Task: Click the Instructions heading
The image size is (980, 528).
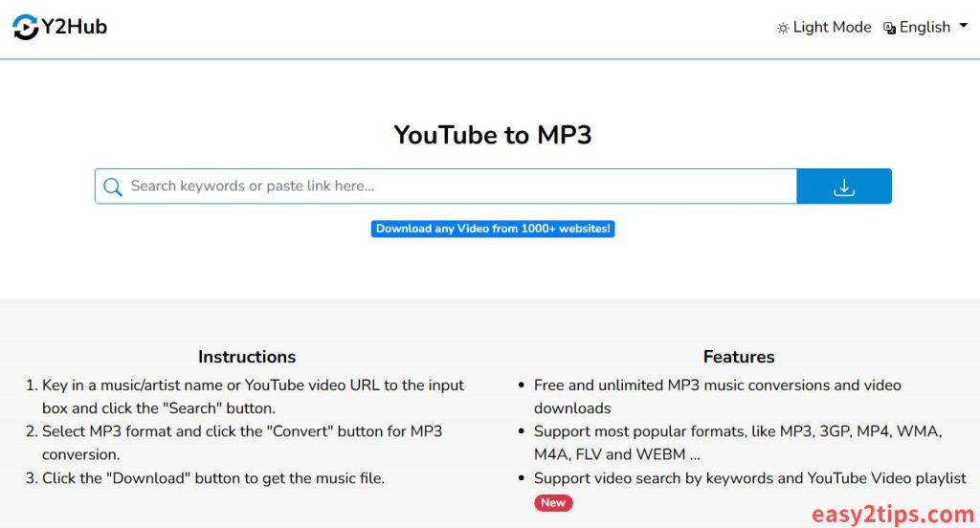Action: pos(247,357)
